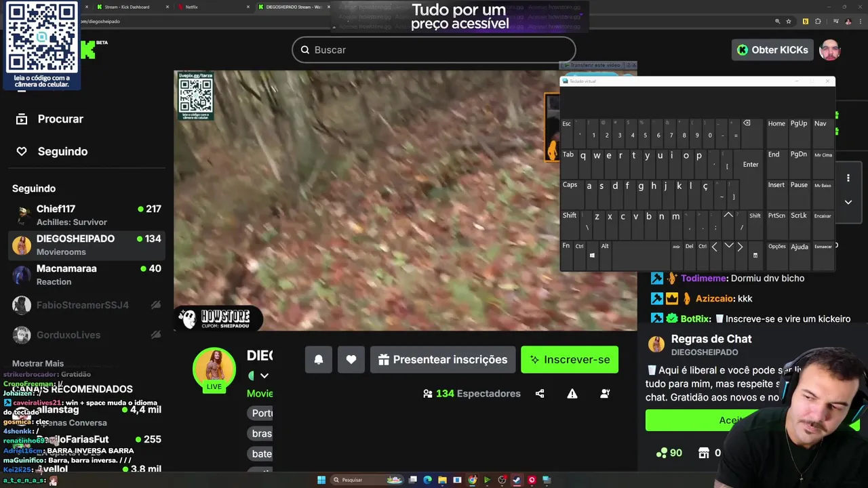The height and width of the screenshot is (488, 868).
Task: Open Macnamaraa channel in the sidebar
Action: point(87,274)
